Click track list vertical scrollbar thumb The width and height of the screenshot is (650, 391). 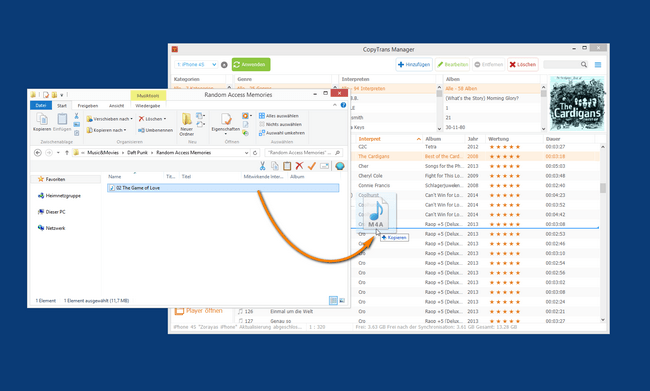pyautogui.click(x=603, y=188)
